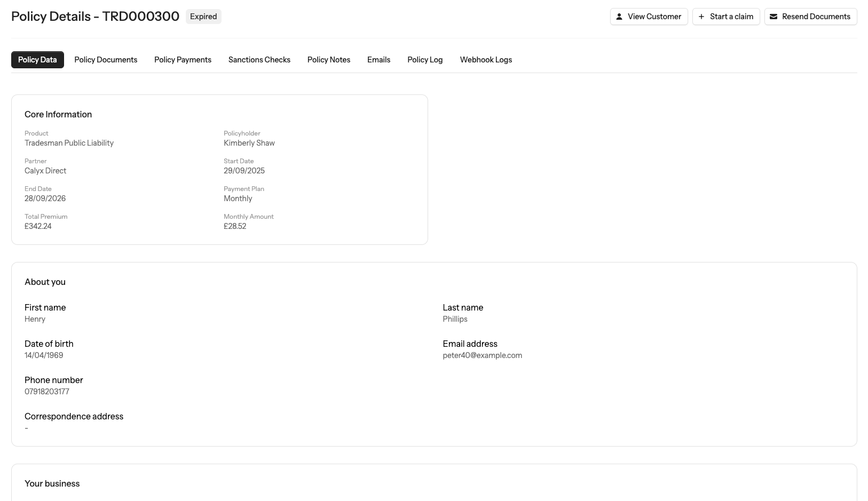The height and width of the screenshot is (501, 868).
Task: View the Policy Log tab
Action: coord(425,60)
